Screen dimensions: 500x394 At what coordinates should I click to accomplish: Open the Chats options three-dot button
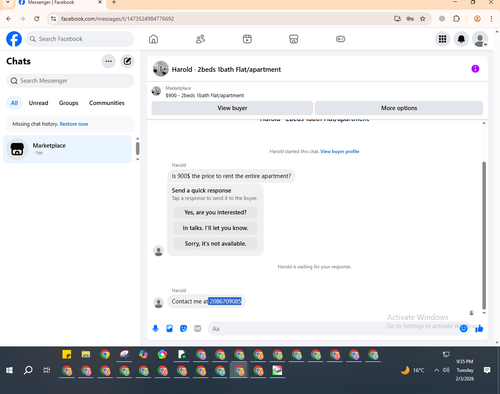108,61
